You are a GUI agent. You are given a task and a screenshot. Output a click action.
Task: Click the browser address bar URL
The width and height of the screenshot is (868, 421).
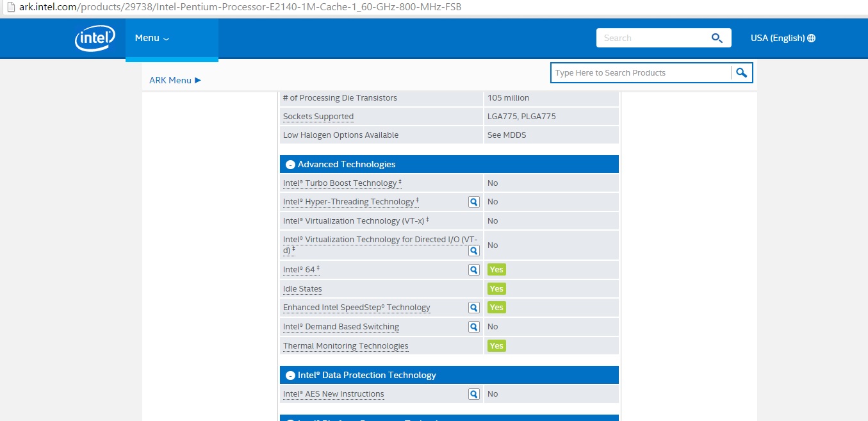pos(240,8)
